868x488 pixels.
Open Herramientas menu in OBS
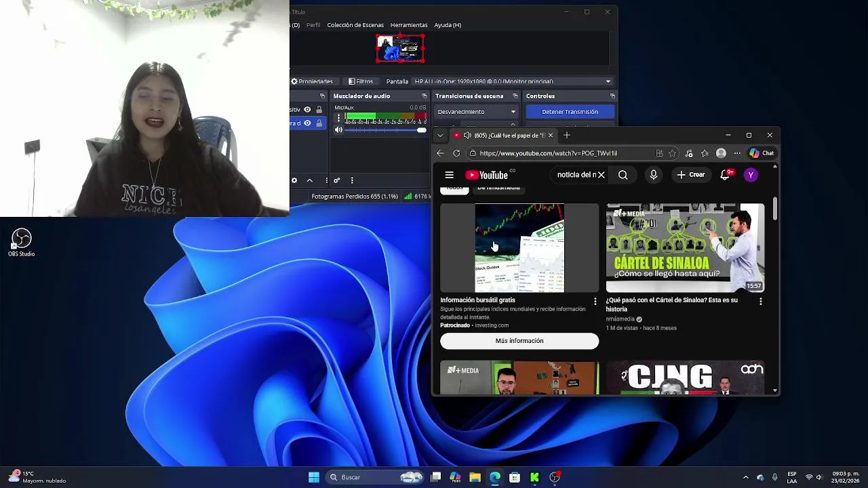tap(409, 25)
